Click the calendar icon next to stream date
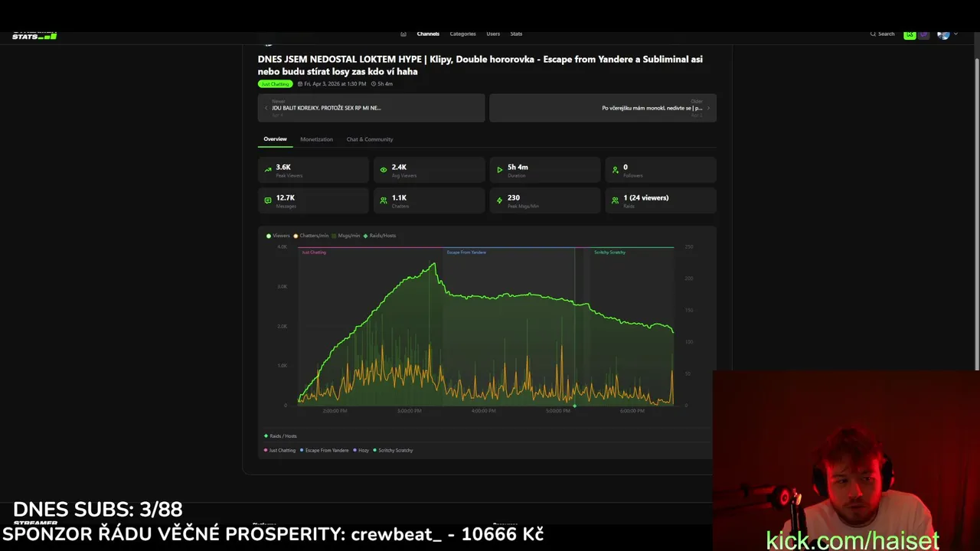Viewport: 980px width, 551px height. [300, 84]
